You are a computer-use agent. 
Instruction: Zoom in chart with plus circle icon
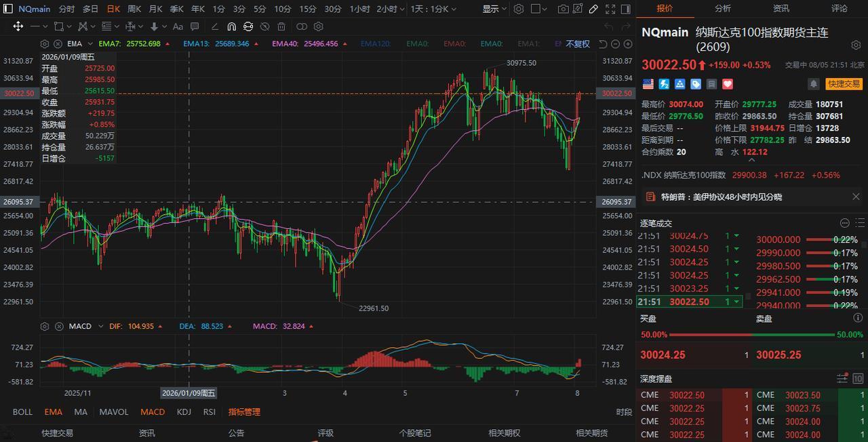pos(627,43)
